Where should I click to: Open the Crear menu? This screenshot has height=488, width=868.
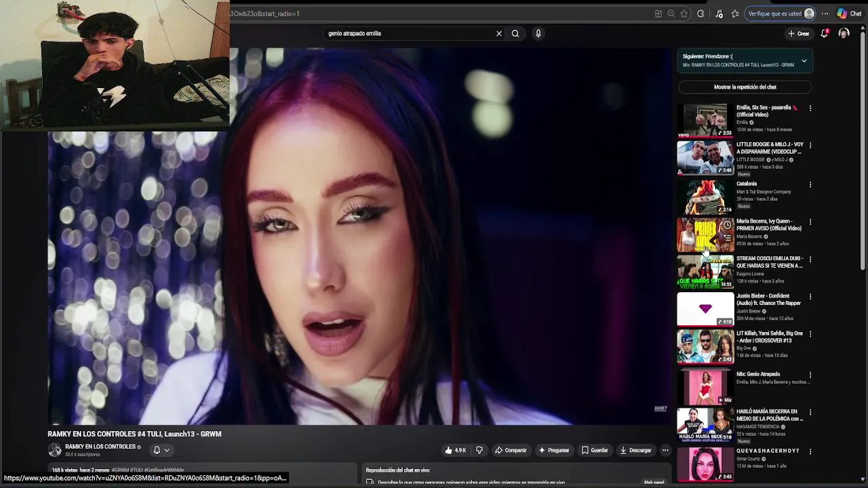(798, 33)
